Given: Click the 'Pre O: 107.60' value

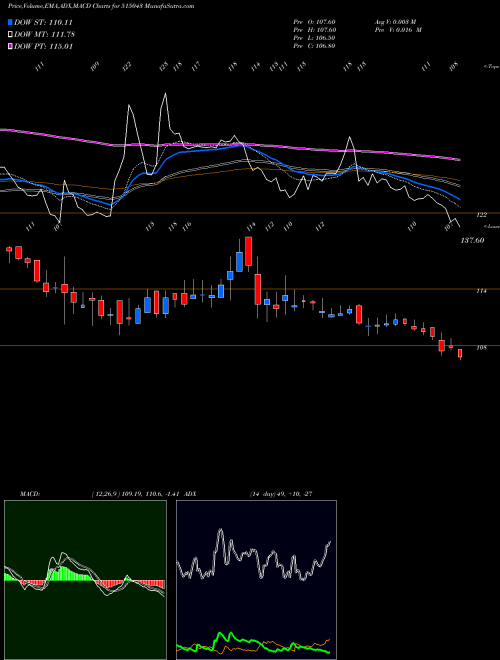Looking at the screenshot, I should coord(314,21).
